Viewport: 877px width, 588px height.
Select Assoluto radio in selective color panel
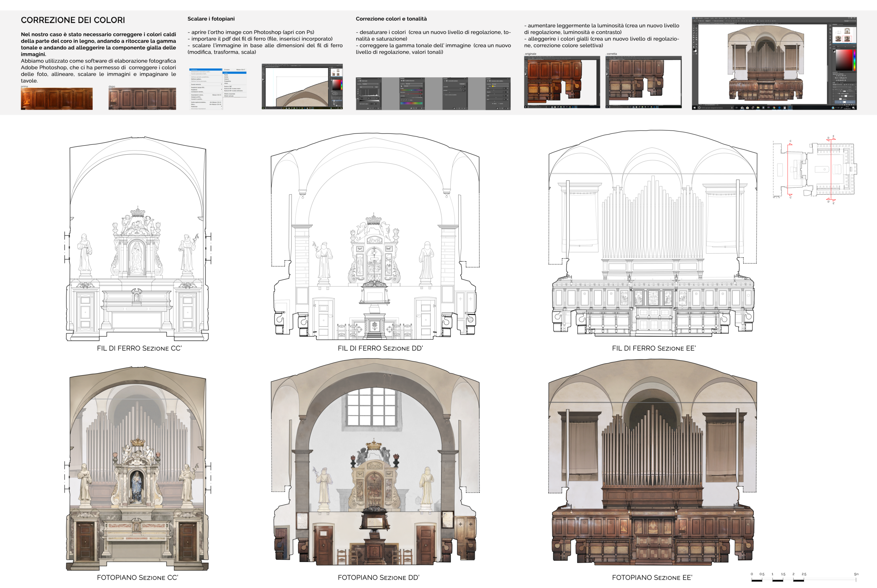(x=499, y=103)
